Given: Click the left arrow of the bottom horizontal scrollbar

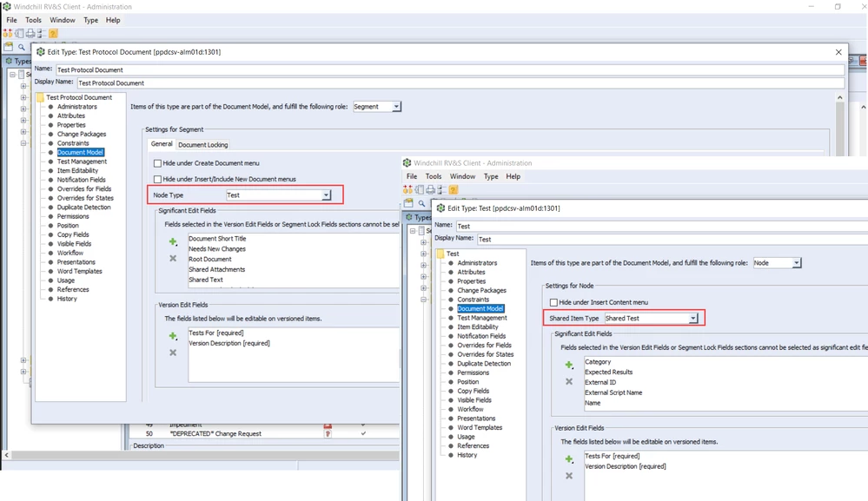Looking at the screenshot, I should (6, 455).
